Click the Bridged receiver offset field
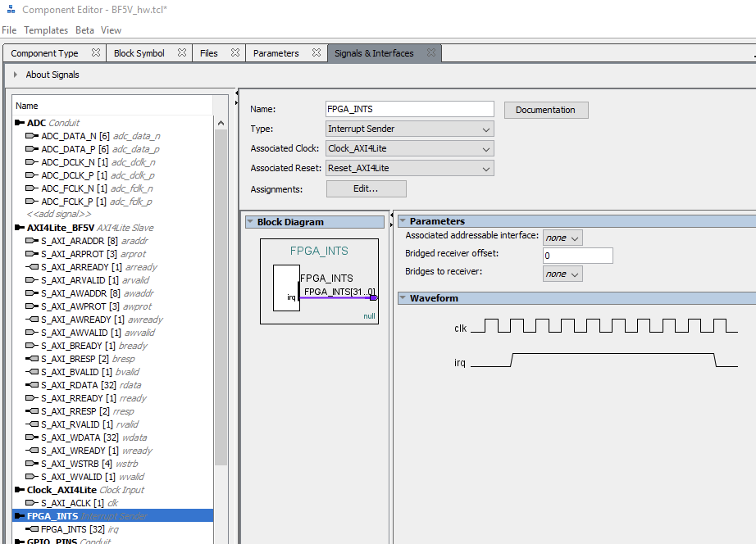This screenshot has height=544, width=756. (577, 256)
